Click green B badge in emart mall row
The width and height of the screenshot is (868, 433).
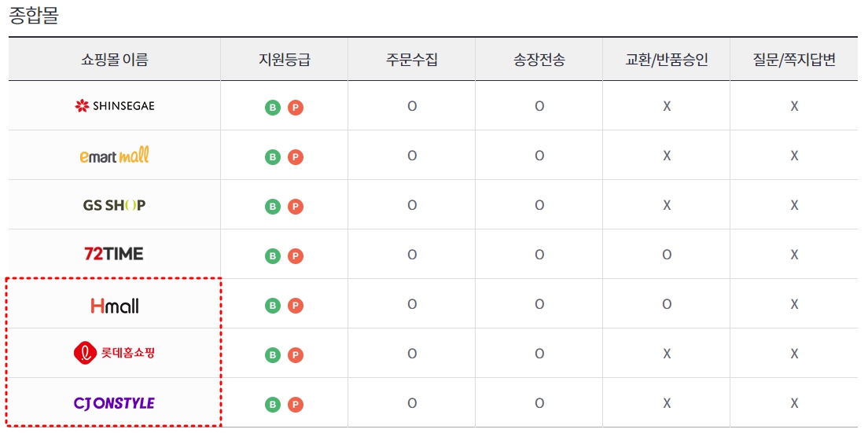[272, 158]
